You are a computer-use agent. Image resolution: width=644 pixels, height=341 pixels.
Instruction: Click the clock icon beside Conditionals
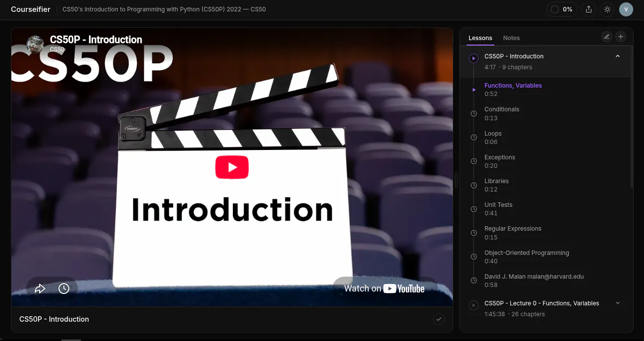coord(474,114)
